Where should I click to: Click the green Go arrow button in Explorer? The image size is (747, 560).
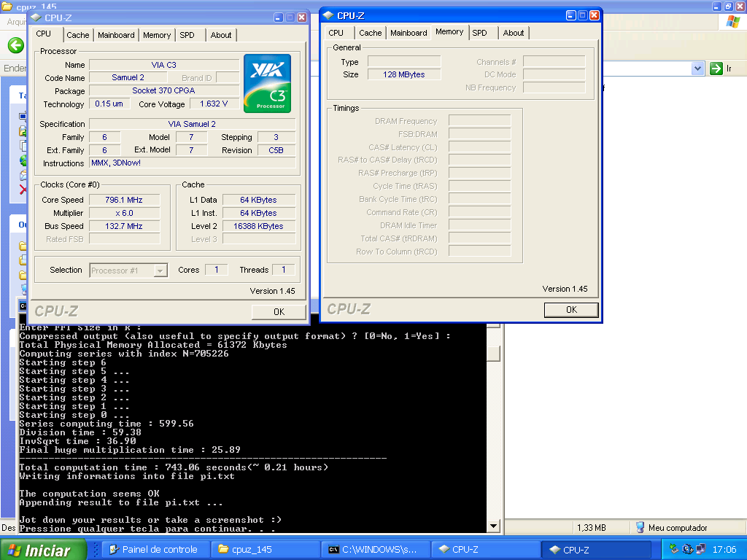point(716,69)
